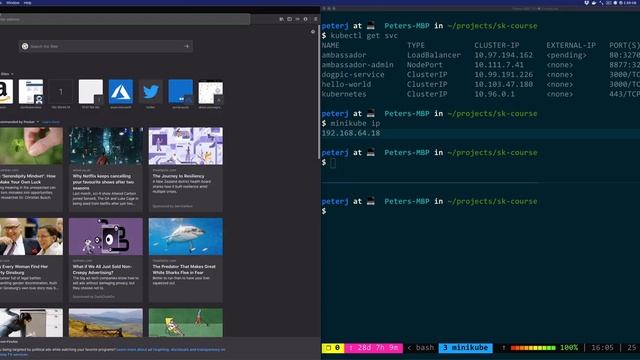
Task: Open the new tab page settings gear
Action: [313, 31]
